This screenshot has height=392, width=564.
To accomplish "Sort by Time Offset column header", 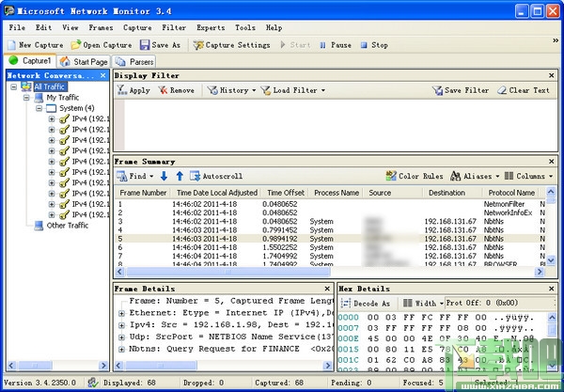I will (286, 193).
